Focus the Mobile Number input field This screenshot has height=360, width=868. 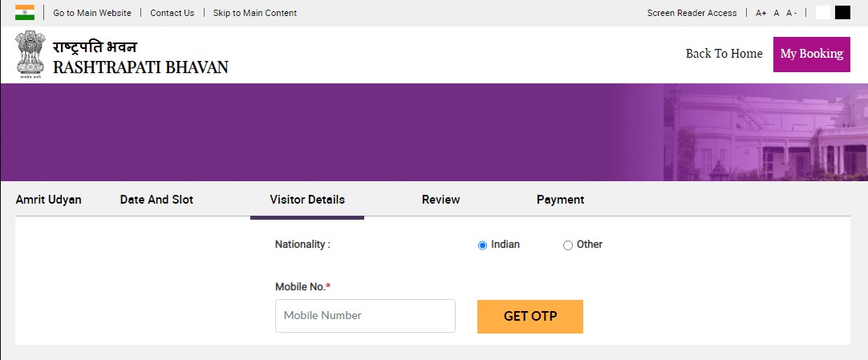click(365, 316)
